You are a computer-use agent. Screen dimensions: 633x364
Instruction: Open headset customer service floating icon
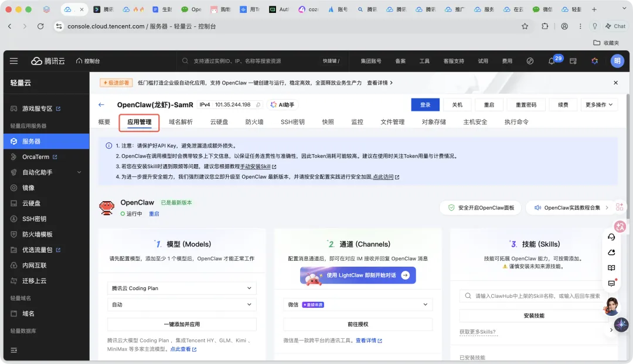611,237
